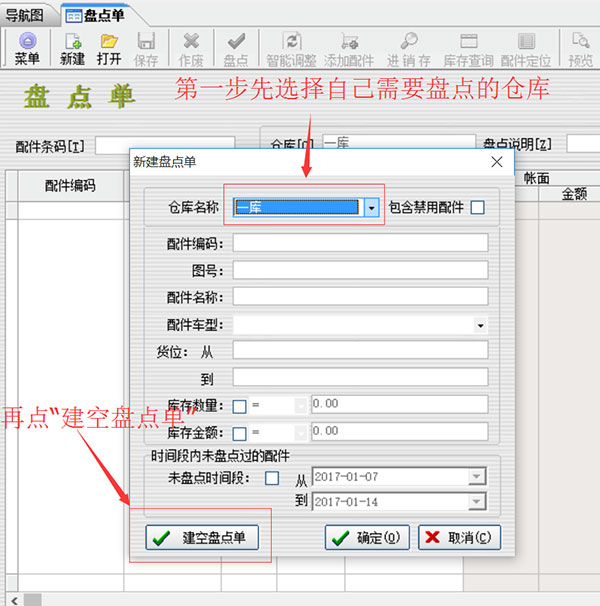Click the 打开 folder icon
The image size is (600, 606).
point(109,41)
